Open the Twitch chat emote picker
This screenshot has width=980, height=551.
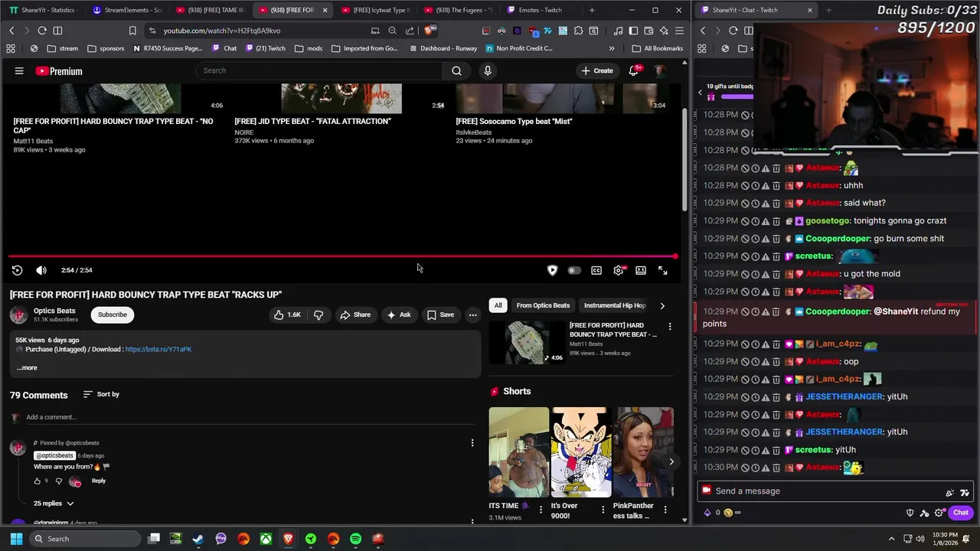point(965,493)
